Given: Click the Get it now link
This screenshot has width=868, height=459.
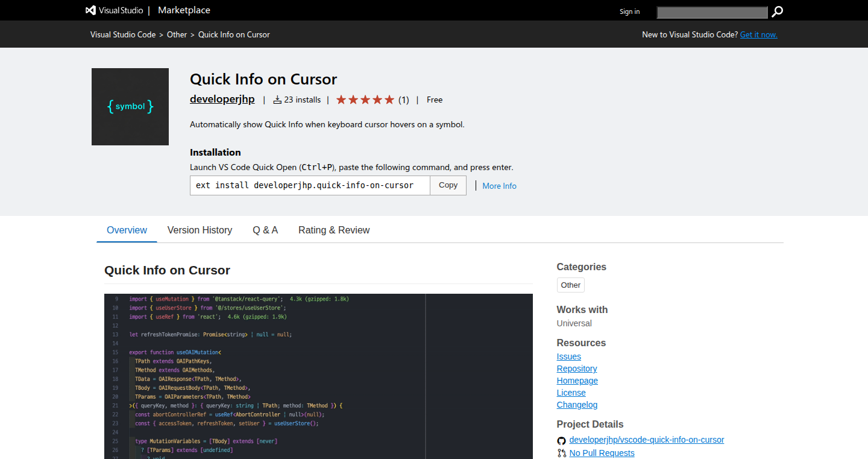Looking at the screenshot, I should [758, 34].
